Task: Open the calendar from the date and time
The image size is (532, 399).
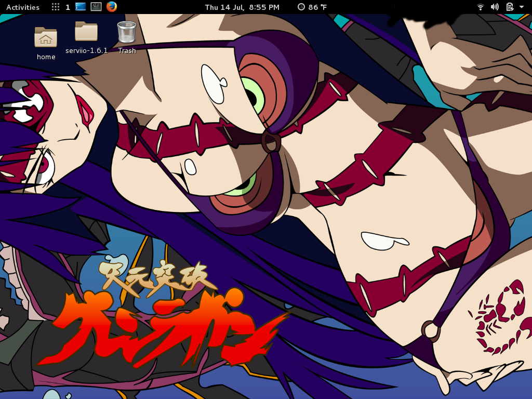Action: 242,7
